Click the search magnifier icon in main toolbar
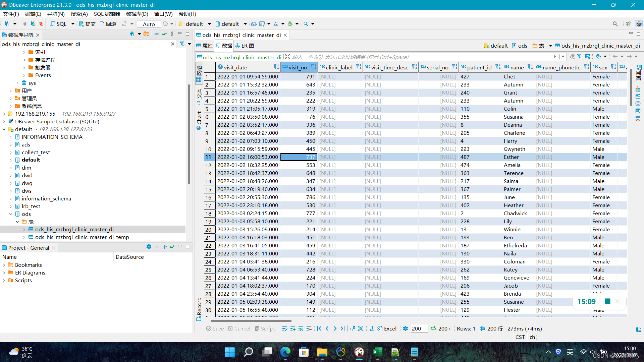644x362 pixels. 306,24
